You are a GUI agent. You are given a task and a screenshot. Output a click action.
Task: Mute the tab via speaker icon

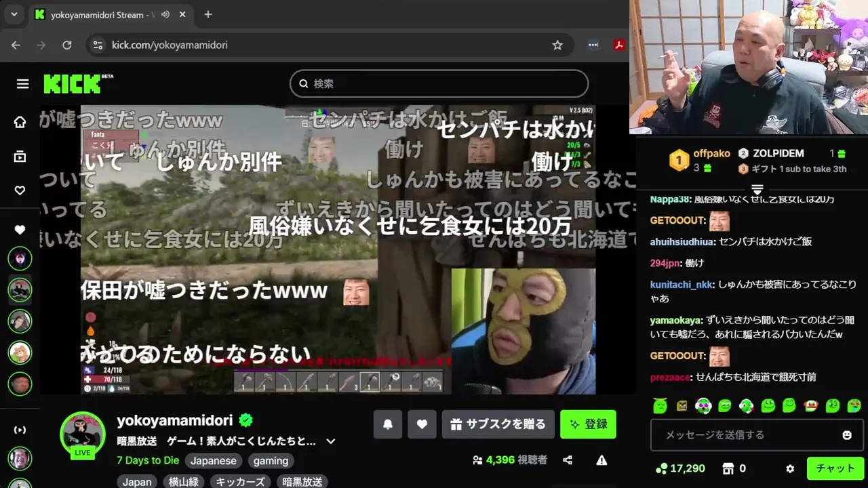click(165, 14)
